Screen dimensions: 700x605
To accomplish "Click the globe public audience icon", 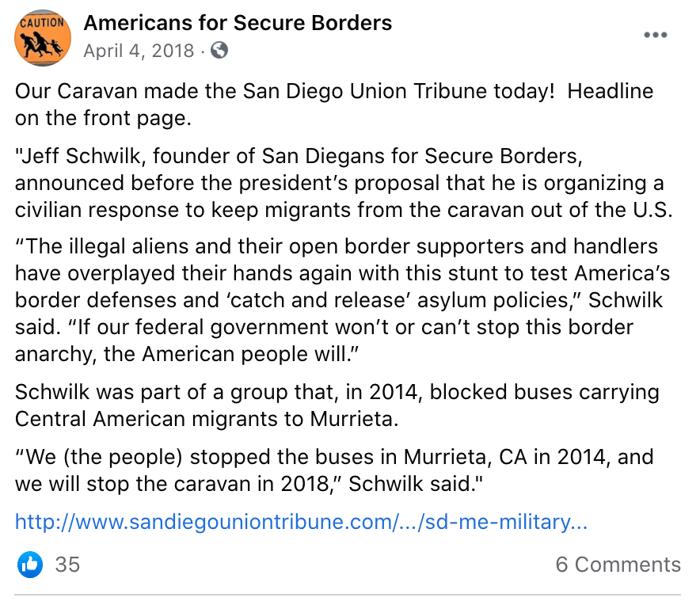I will pos(219,51).
